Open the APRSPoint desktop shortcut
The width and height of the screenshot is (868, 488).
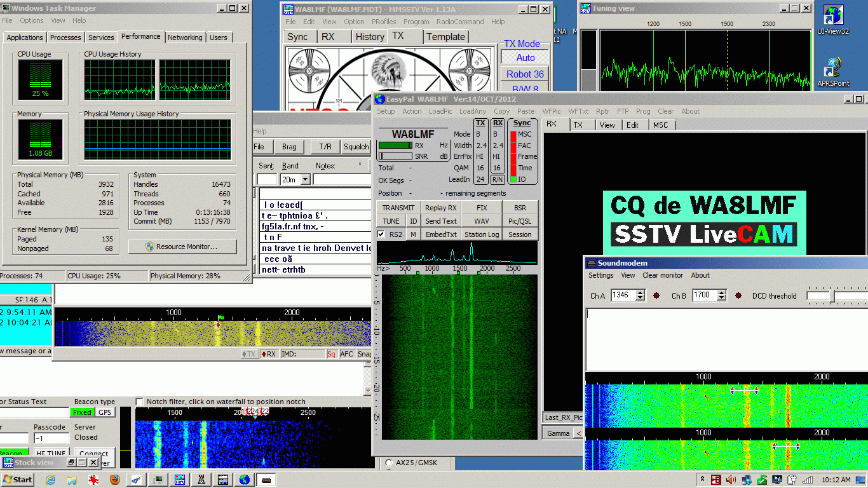pyautogui.click(x=833, y=72)
